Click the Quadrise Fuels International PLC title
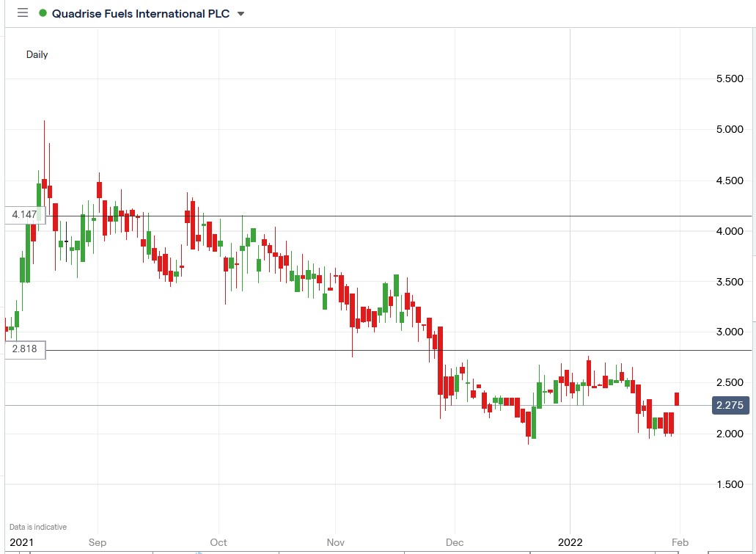Image resolution: width=756 pixels, height=554 pixels. [141, 12]
